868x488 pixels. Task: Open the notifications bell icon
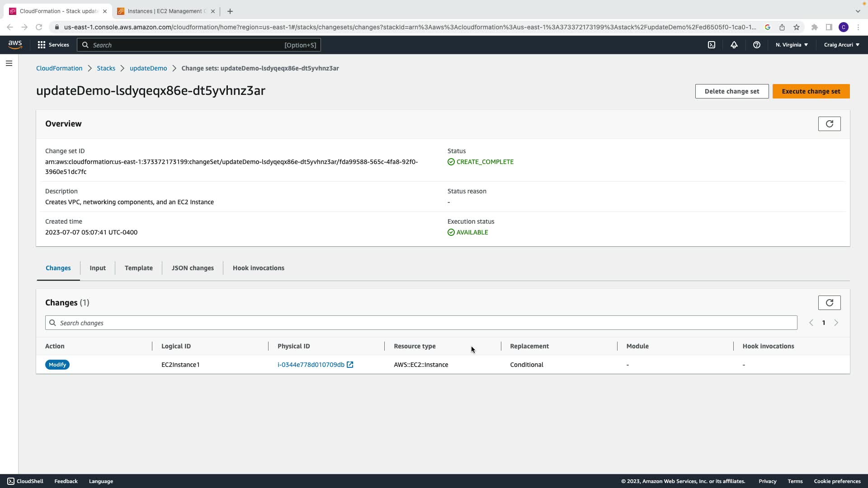[734, 45]
